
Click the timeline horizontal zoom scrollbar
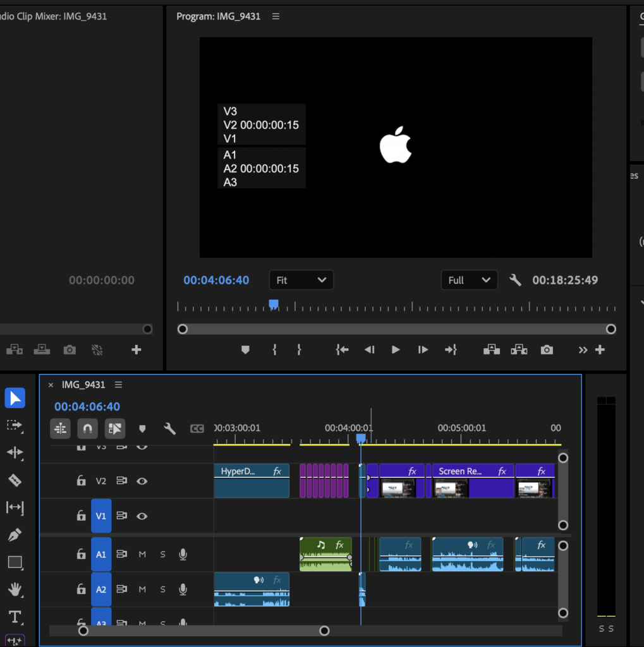tap(204, 631)
